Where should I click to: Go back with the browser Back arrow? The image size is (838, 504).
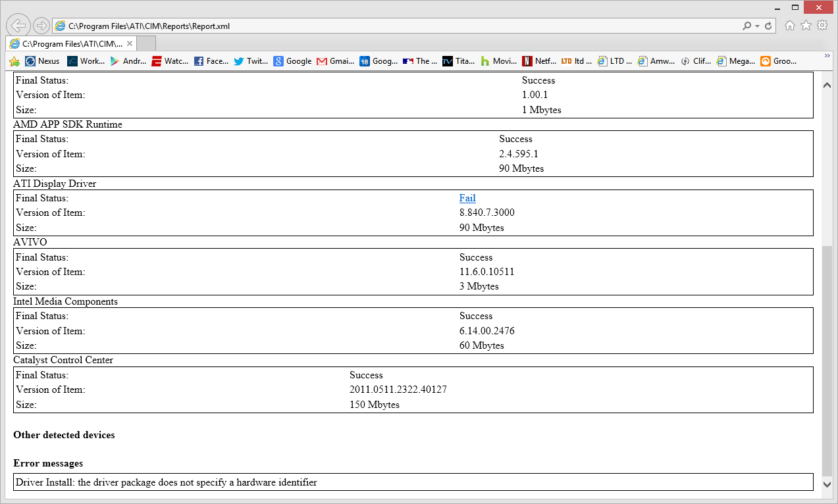click(x=18, y=26)
